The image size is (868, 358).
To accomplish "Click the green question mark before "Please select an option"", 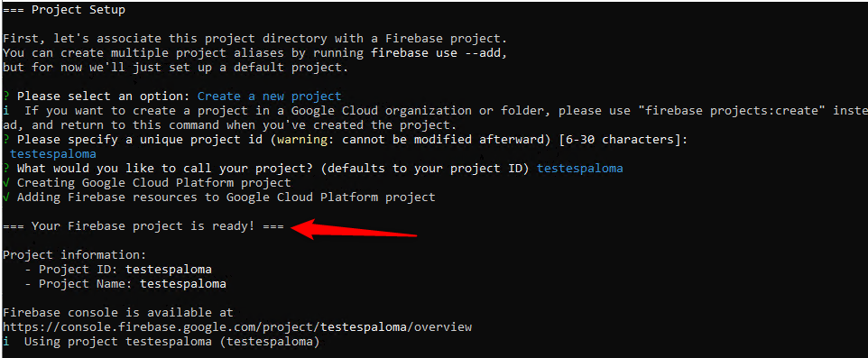I will [x=6, y=96].
